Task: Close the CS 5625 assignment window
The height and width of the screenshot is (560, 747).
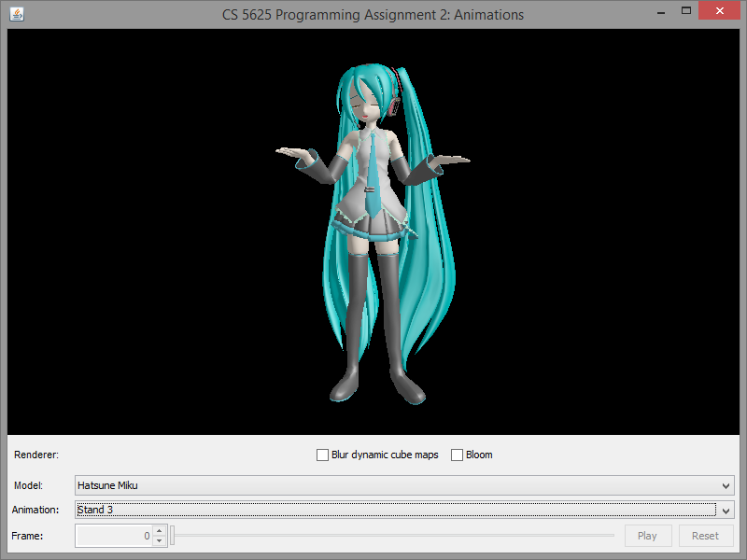Action: tap(722, 11)
